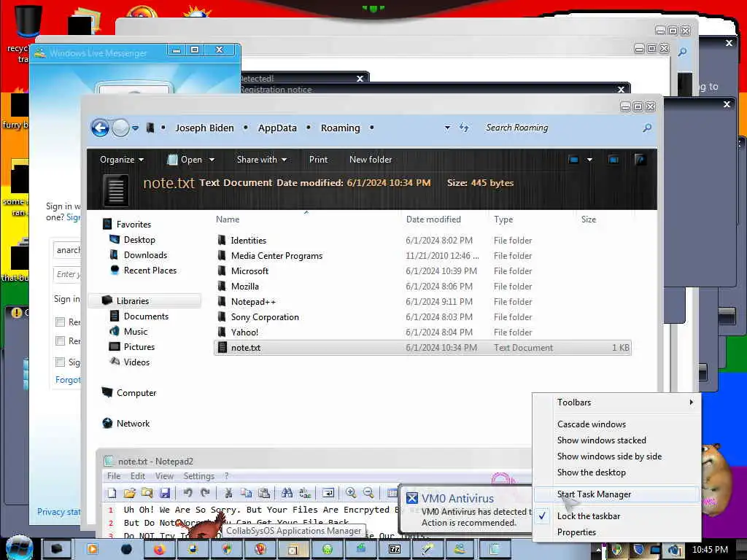
Task: Click the Explorer help icon
Action: coord(640,160)
